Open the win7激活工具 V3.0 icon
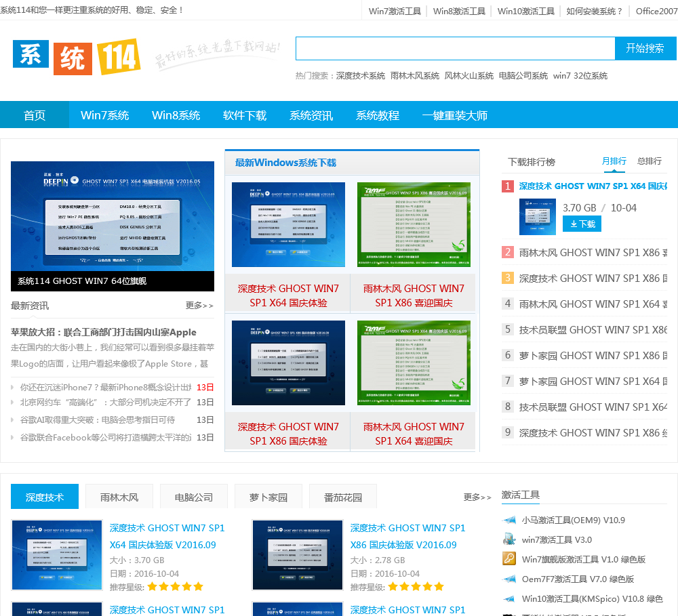The height and width of the screenshot is (616, 678). [510, 539]
